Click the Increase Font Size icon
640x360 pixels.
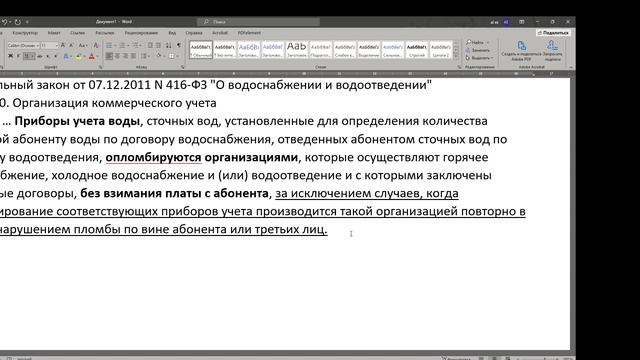coord(63,45)
